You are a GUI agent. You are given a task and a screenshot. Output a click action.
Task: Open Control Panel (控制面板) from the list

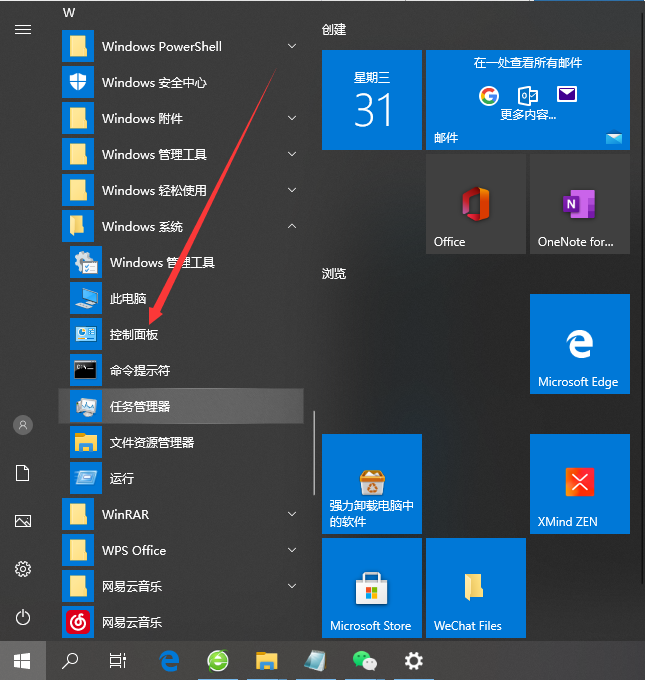133,334
